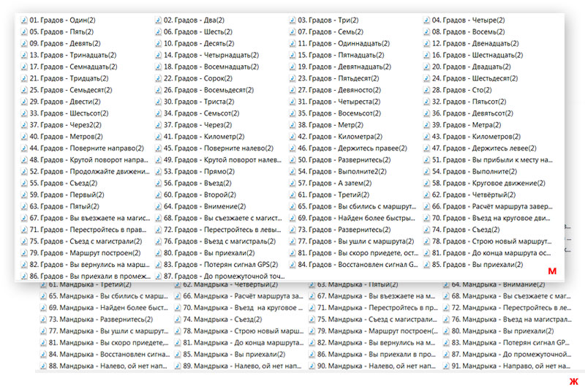The height and width of the screenshot is (392, 585).
Task: Select the file '55. Градов - Съезд(2)'
Action: [x=59, y=183]
